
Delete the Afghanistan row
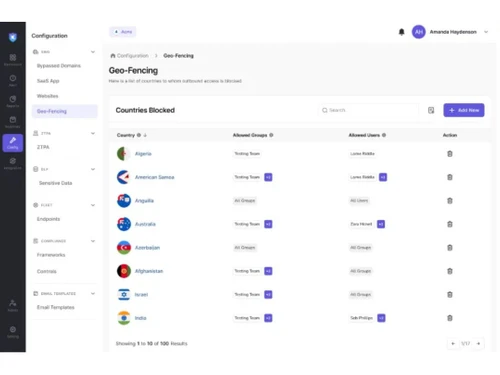point(450,271)
